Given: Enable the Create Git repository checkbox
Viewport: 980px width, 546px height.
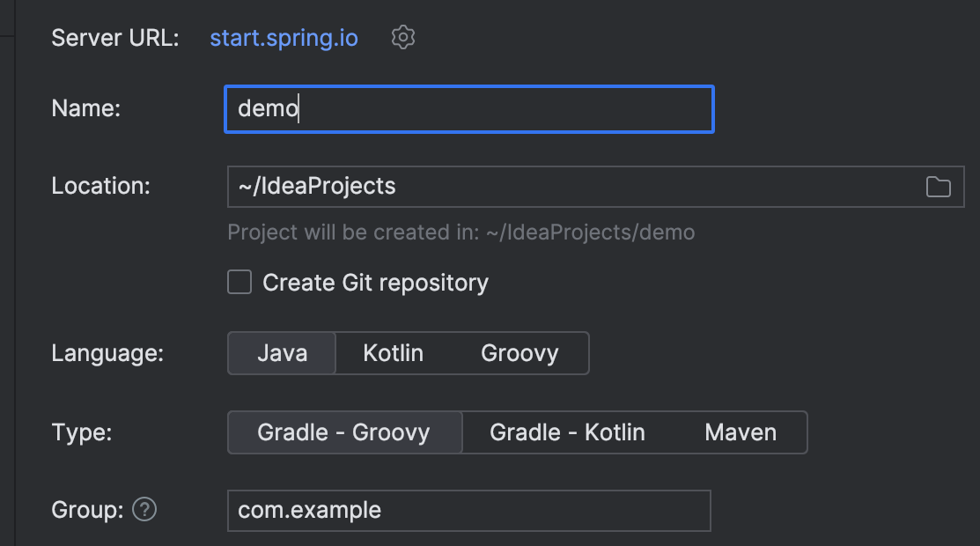Looking at the screenshot, I should (x=239, y=283).
